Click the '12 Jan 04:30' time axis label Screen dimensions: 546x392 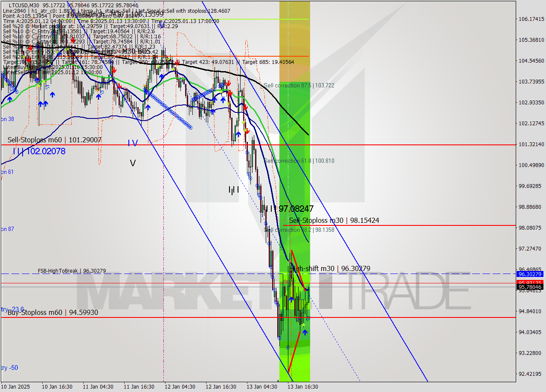180,387
